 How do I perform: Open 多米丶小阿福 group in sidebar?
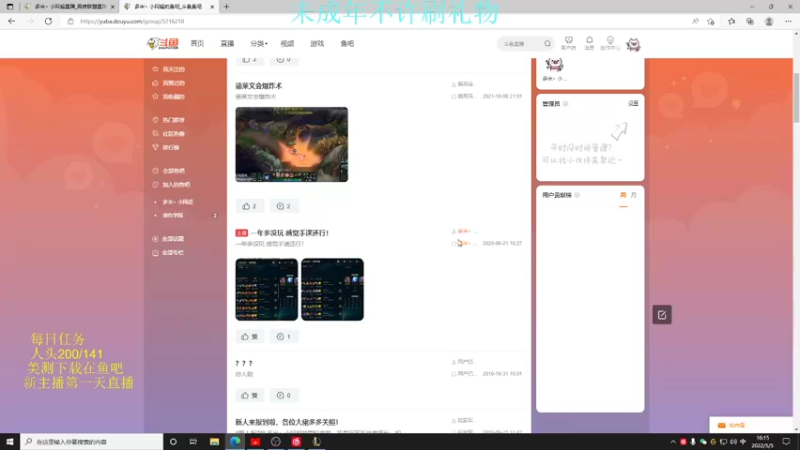[x=178, y=202]
